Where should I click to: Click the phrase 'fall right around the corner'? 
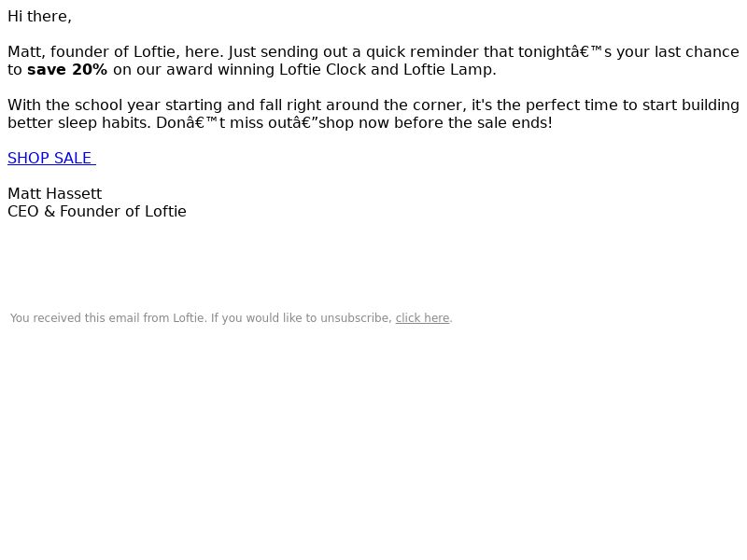361,105
